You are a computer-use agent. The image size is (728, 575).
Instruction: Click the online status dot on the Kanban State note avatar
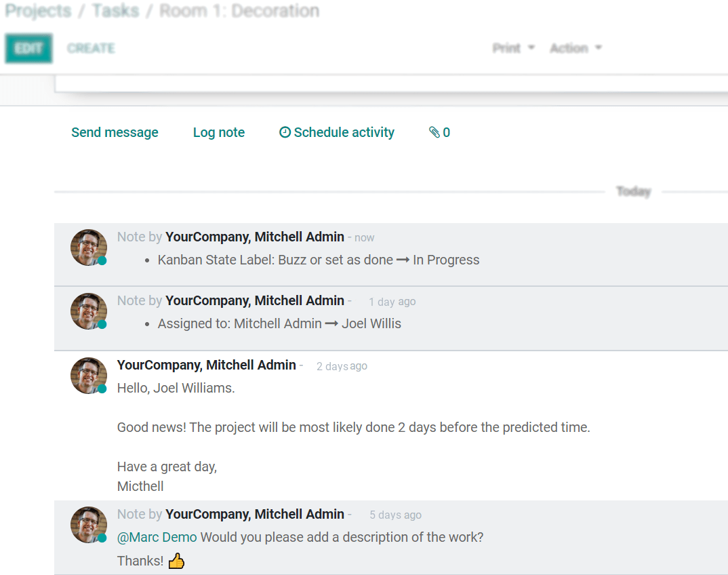pyautogui.click(x=102, y=260)
